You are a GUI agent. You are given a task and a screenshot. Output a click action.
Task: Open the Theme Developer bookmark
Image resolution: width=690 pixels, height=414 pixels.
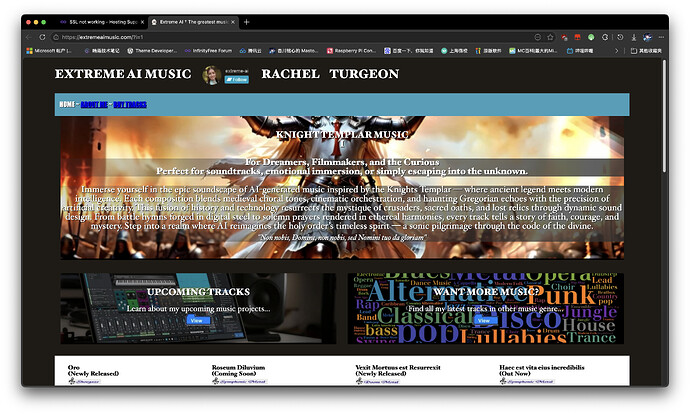(x=152, y=51)
